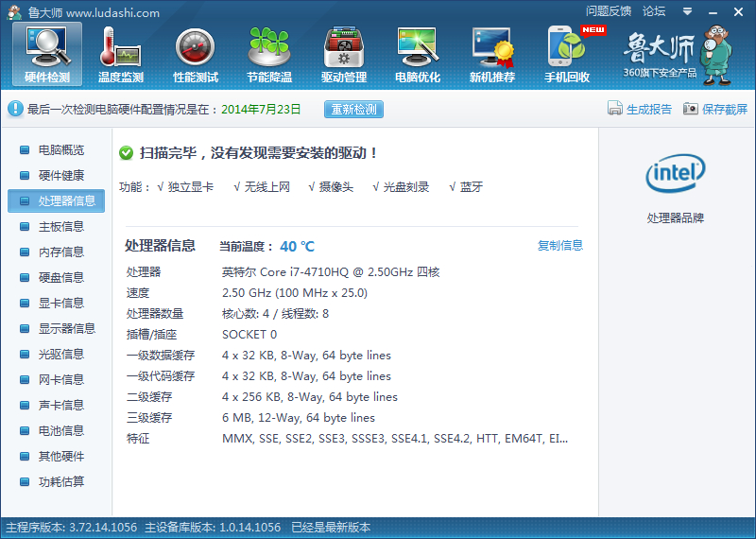The height and width of the screenshot is (539, 756).
Task: Click the 处理器品牌 label
Action: [x=675, y=218]
